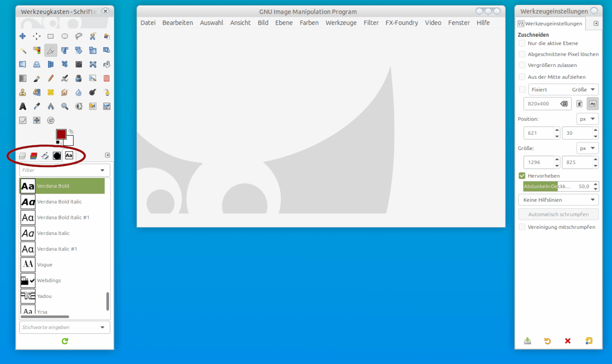
Task: Click the 'Automatisch schrumpfen' button
Action: pyautogui.click(x=558, y=214)
